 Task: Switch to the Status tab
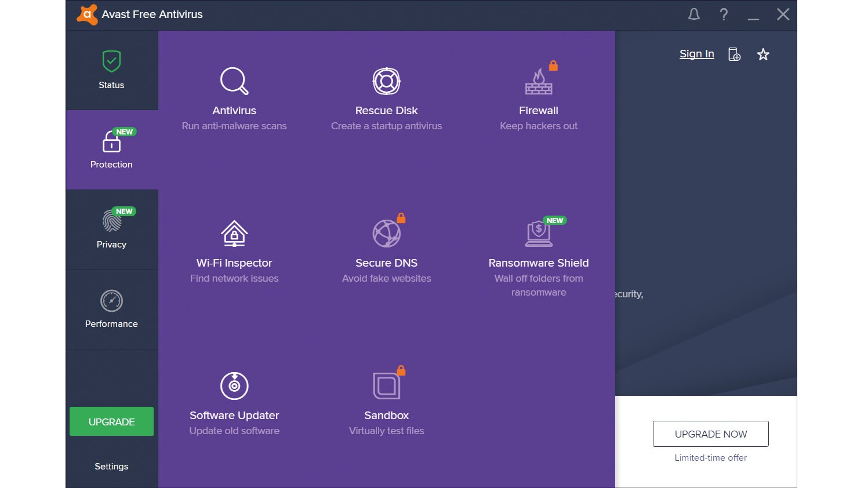point(111,70)
